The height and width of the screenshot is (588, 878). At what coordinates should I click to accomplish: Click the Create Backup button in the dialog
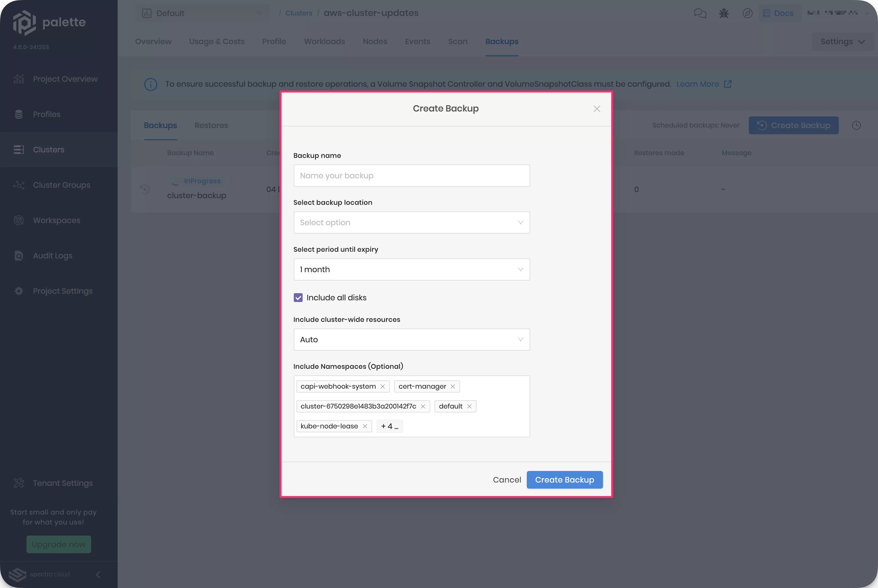[x=564, y=480]
